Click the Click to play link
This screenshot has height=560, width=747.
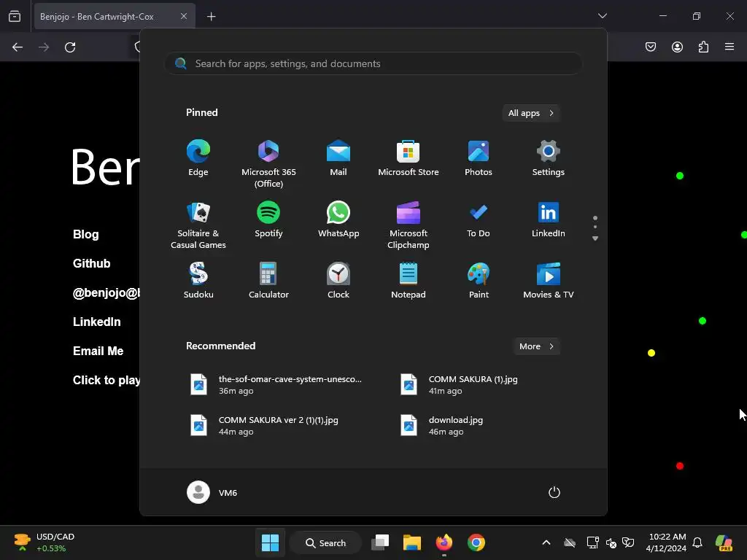[107, 380]
